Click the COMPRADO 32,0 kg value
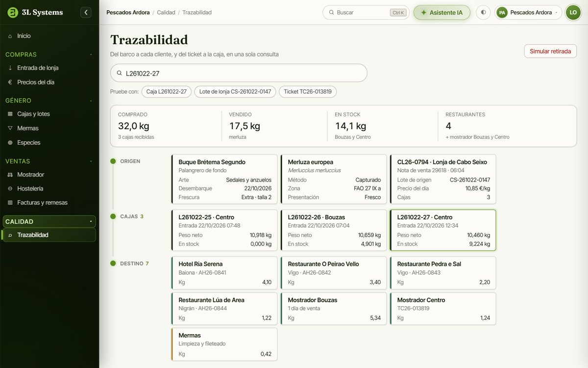The image size is (588, 368). click(x=134, y=126)
